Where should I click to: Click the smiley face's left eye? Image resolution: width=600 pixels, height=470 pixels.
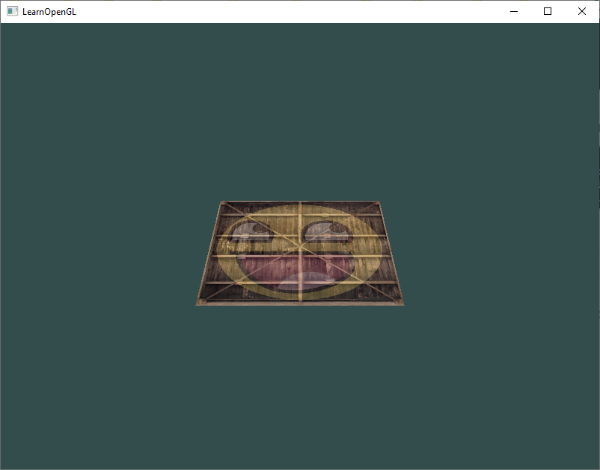(251, 232)
